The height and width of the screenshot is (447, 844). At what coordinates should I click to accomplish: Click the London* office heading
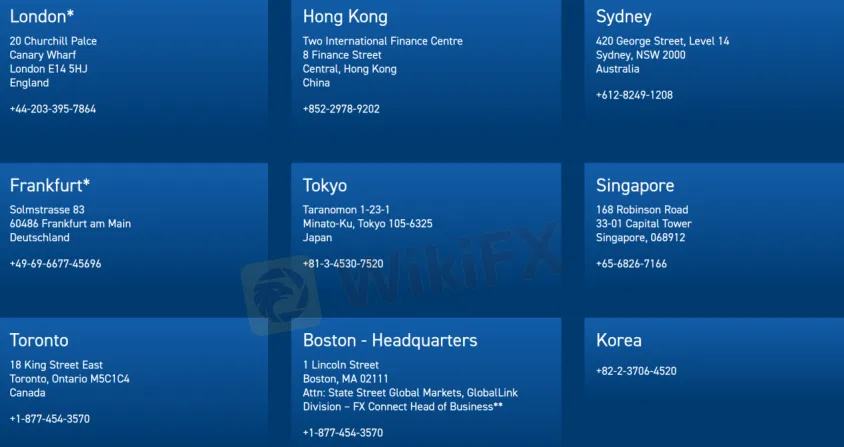[x=42, y=17]
